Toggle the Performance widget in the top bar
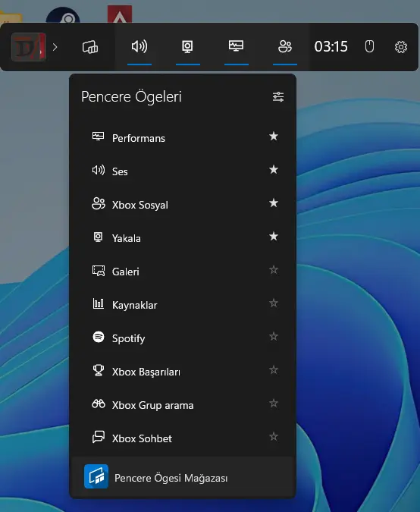Viewport: 420px width, 512px height. tap(237, 47)
